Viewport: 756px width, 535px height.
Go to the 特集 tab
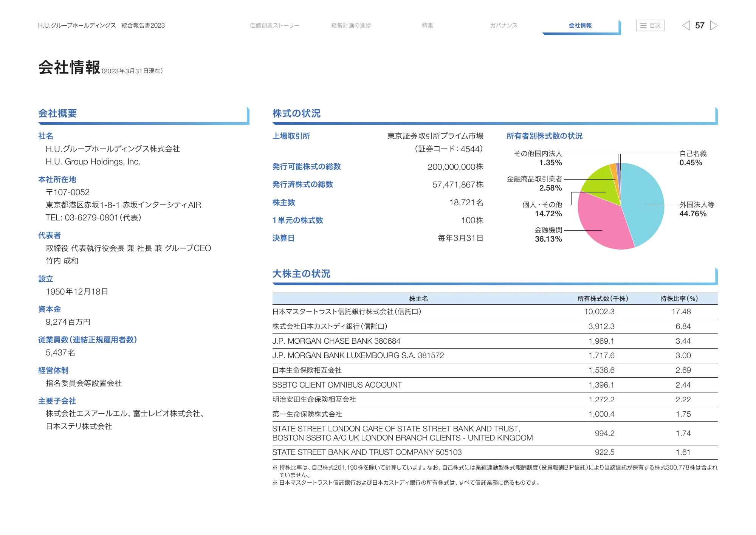(x=428, y=25)
